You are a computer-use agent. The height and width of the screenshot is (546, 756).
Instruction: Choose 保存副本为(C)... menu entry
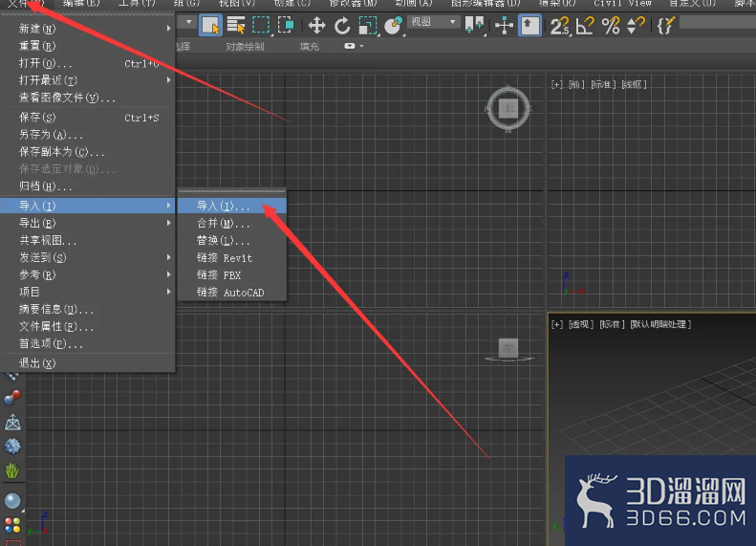(x=88, y=152)
